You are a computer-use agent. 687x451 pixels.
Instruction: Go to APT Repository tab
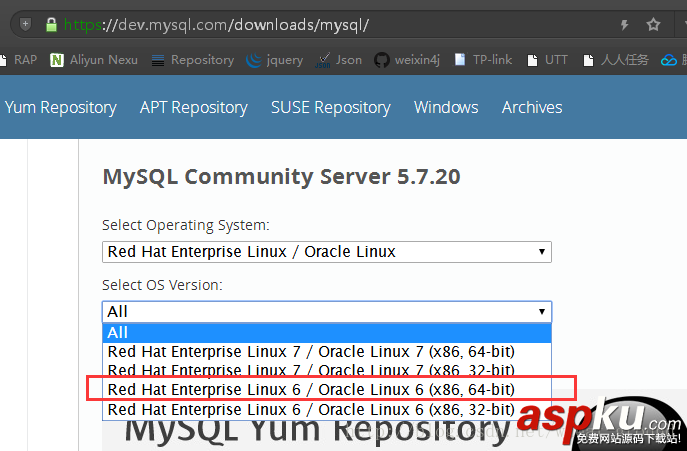194,107
